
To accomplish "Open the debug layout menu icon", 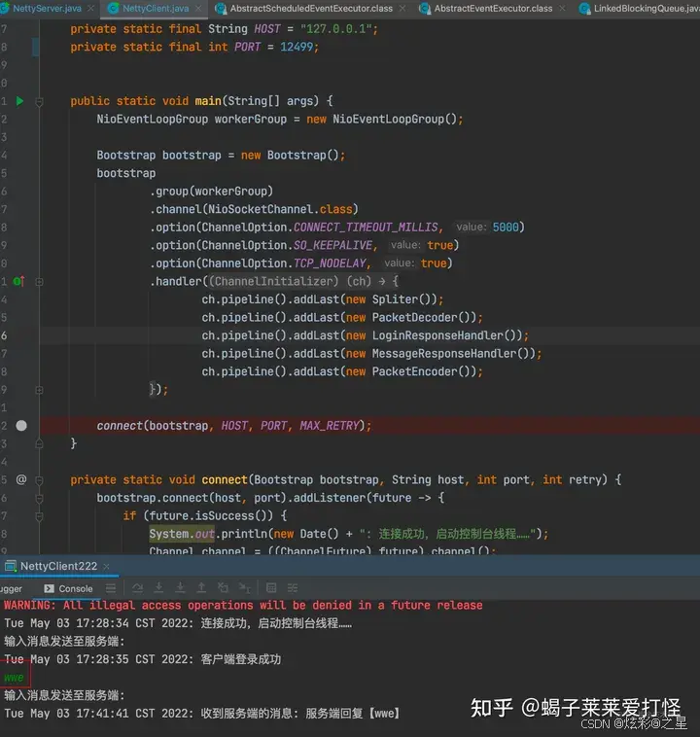I will pos(111,588).
